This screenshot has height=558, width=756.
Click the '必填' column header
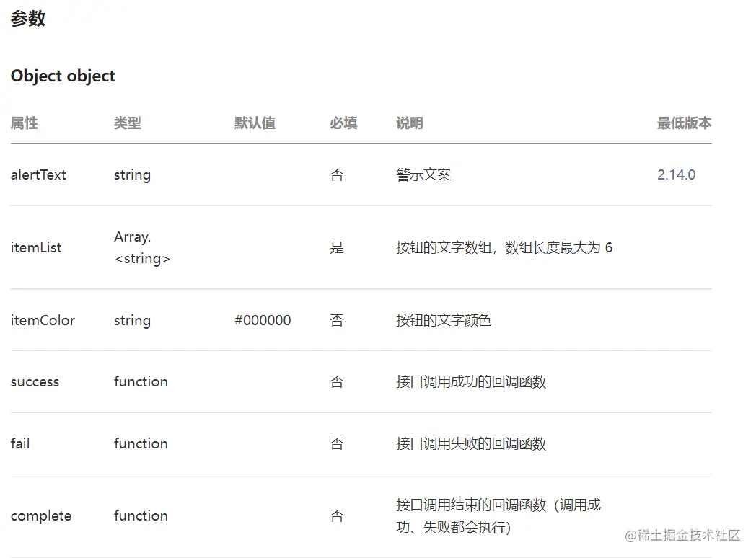tap(343, 123)
